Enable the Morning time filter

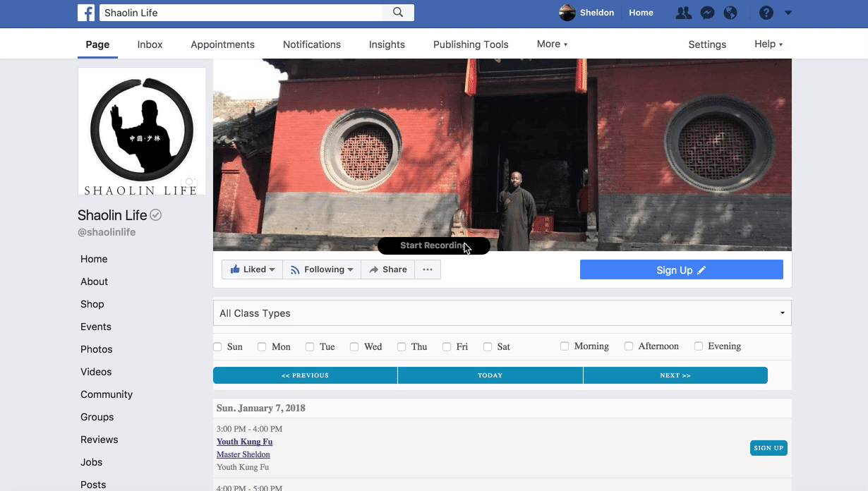(x=565, y=346)
